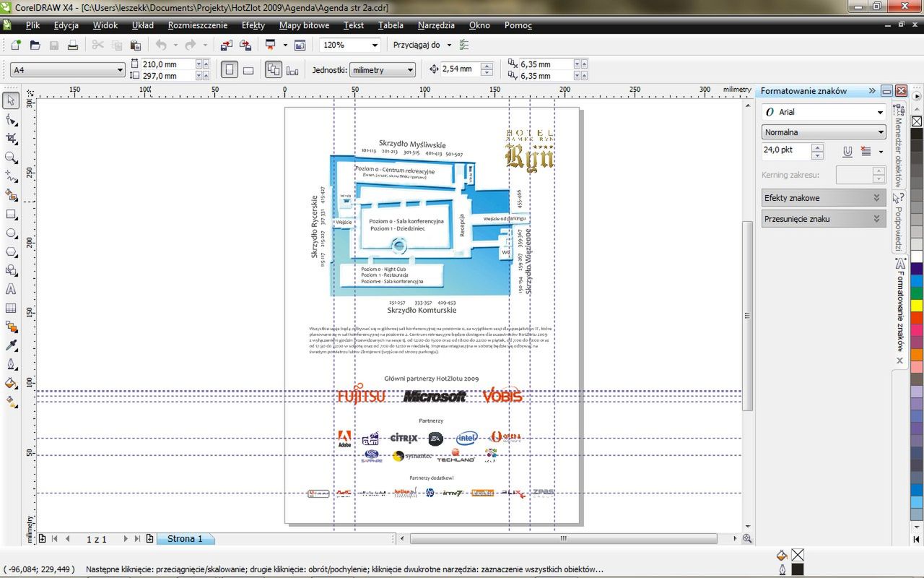Select the Shape edit tool
Image resolution: width=924 pixels, height=578 pixels.
(11, 119)
